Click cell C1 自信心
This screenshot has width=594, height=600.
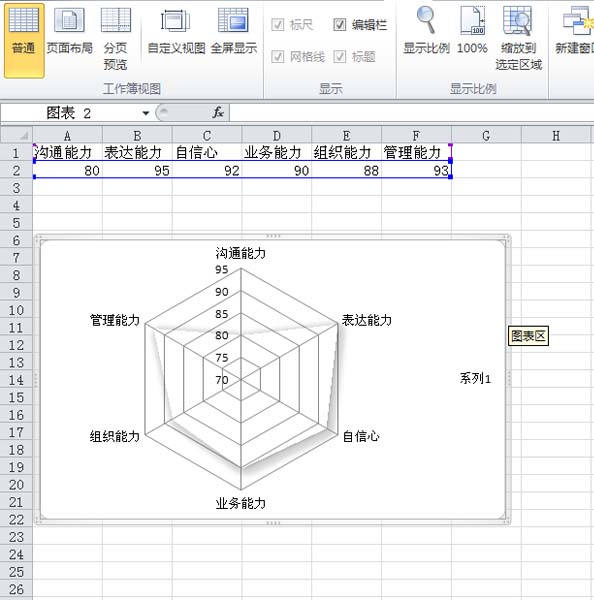[x=207, y=152]
